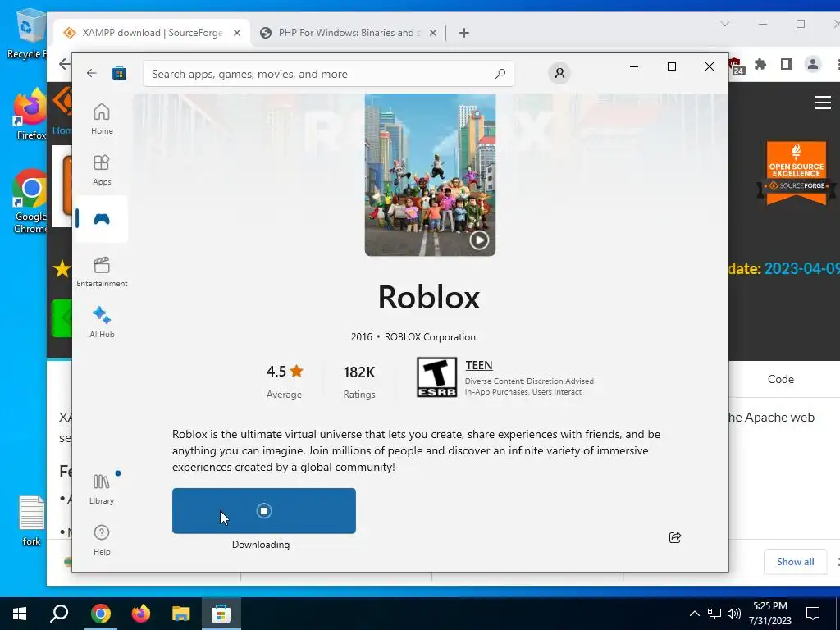Click the 4.5 average rating

tap(285, 371)
